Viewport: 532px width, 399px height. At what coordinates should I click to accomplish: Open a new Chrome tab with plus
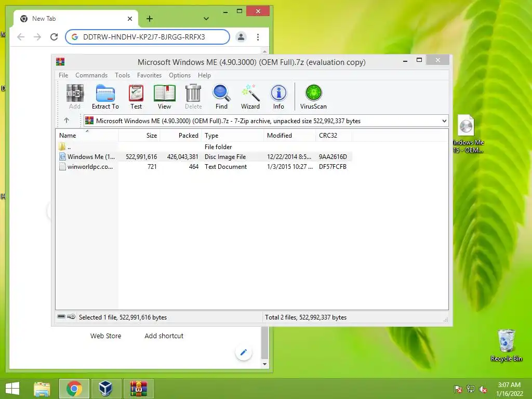click(x=149, y=19)
